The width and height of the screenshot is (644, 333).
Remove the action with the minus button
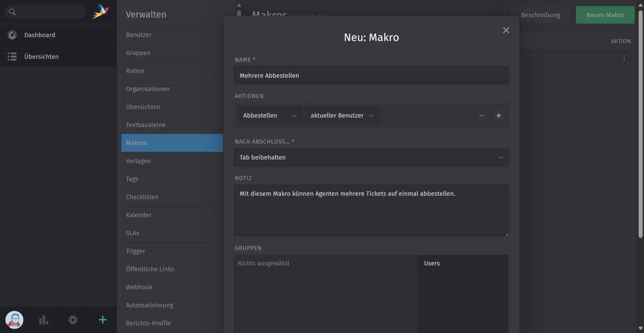[x=482, y=115]
